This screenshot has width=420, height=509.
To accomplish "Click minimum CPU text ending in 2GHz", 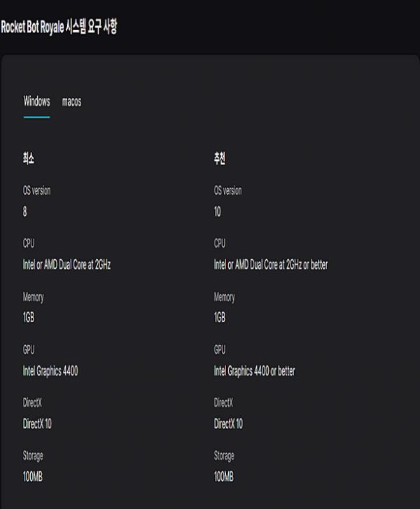I will click(66, 265).
